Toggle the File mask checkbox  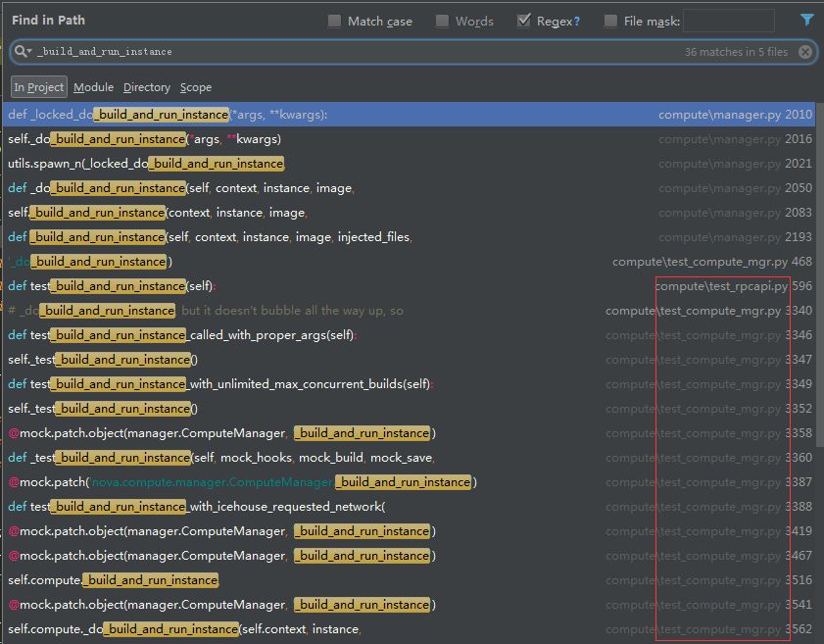coord(610,21)
